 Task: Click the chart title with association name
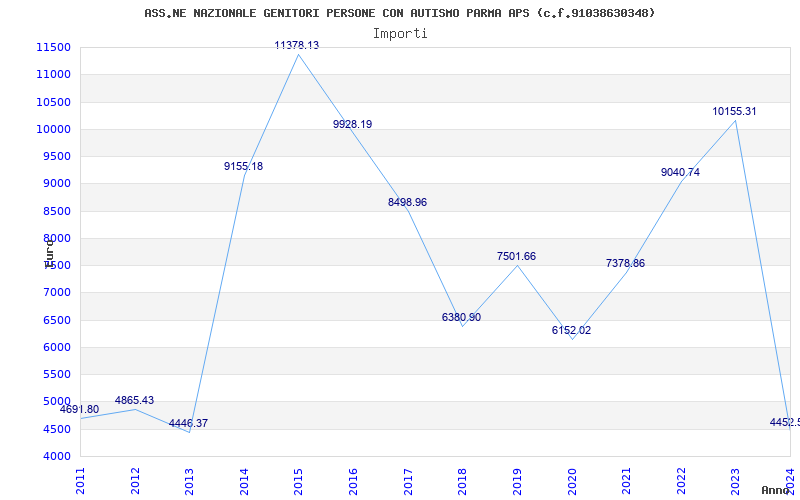[399, 13]
